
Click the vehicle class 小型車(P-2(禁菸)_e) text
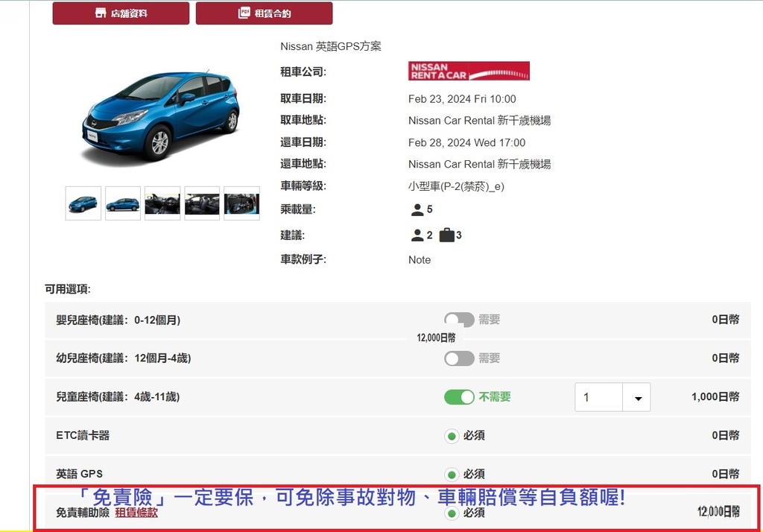click(x=456, y=186)
